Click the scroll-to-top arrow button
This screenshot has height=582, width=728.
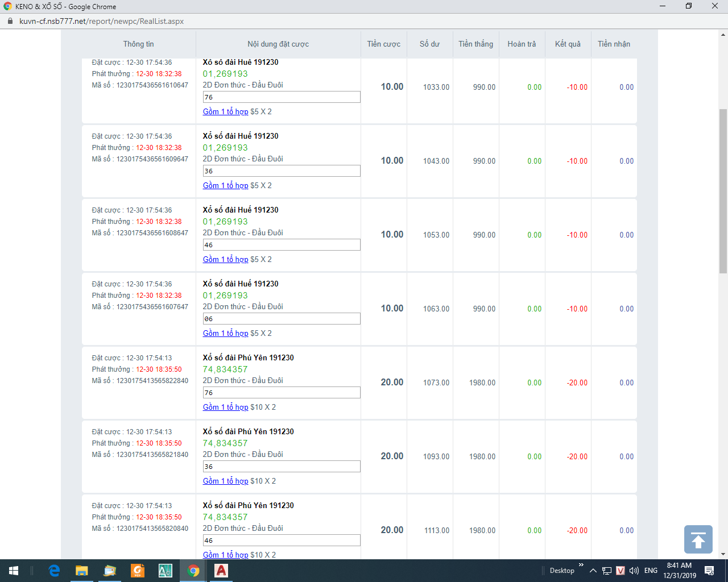(698, 539)
